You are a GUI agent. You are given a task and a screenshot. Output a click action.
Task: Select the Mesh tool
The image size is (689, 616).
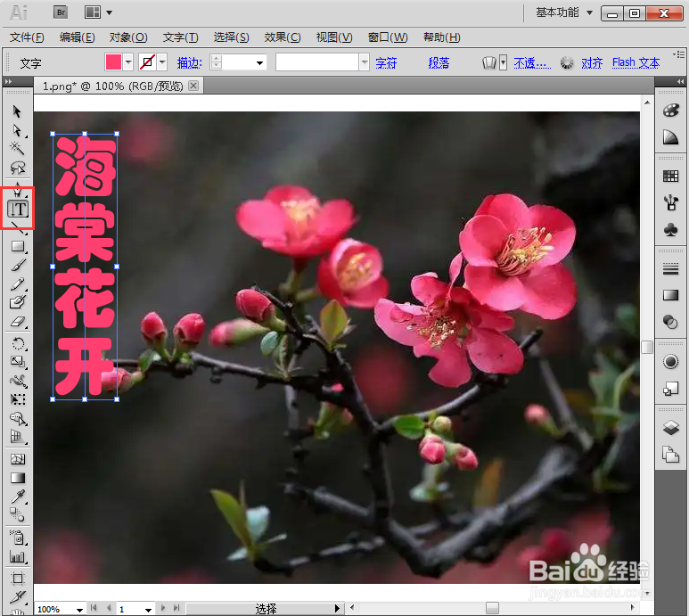point(18,460)
